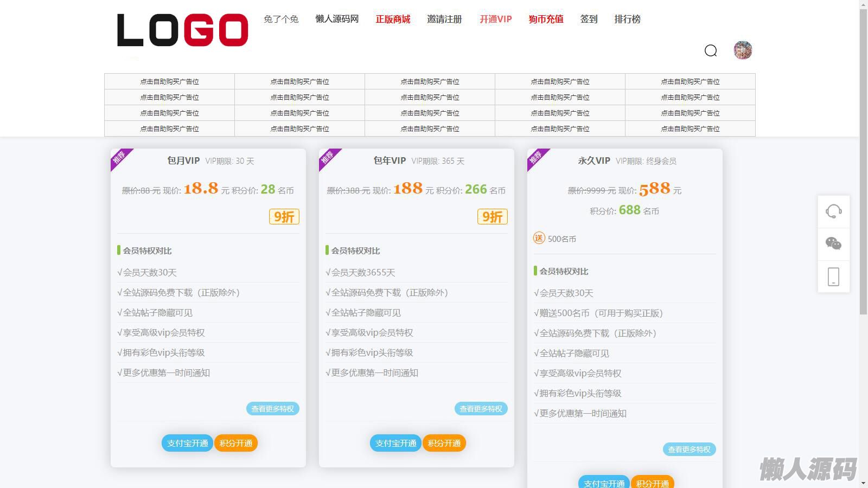Expand 查看更多特权 on 包年VIP card
The image size is (868, 488).
click(x=481, y=409)
